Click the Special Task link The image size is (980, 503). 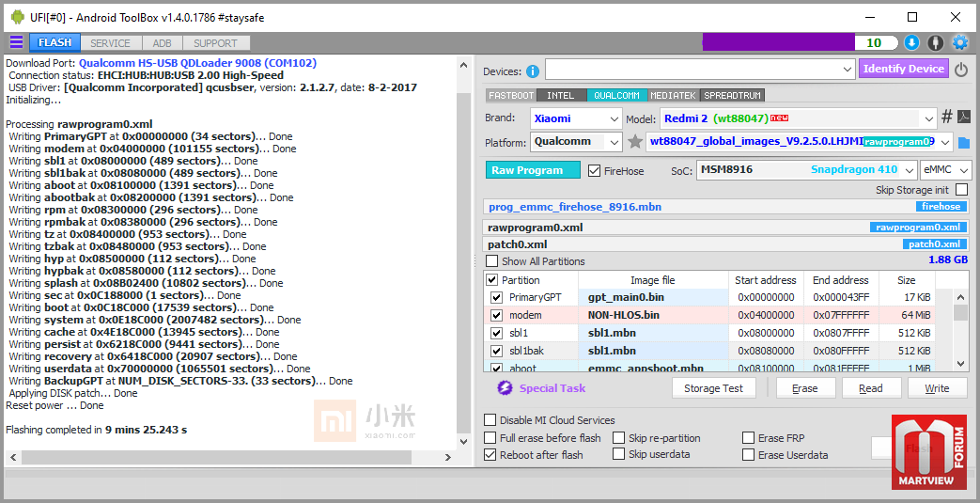[x=552, y=388]
